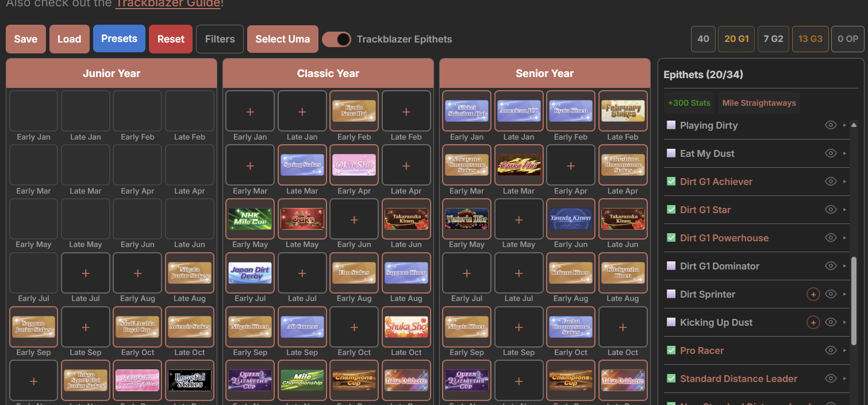Check the Eat My Dust epithet checkbox
The width and height of the screenshot is (868, 405).
pos(671,153)
